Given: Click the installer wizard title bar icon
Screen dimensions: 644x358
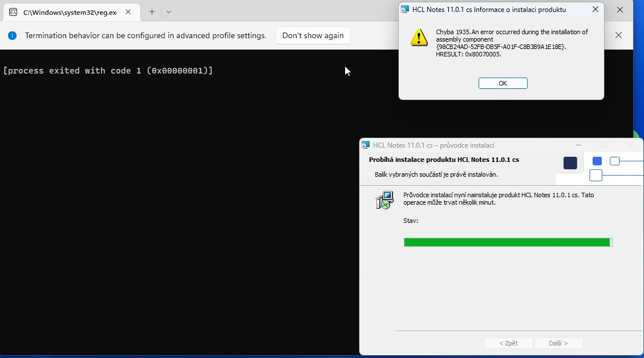Looking at the screenshot, I should (366, 145).
